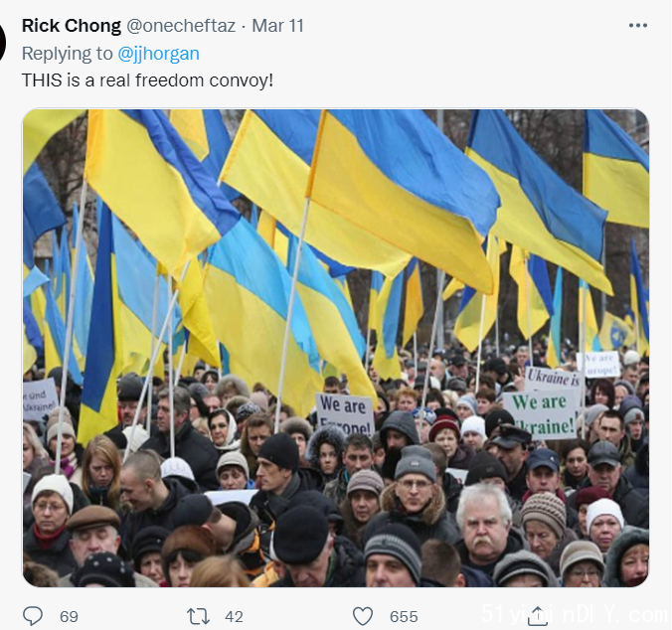Like the tweet with the heart icon
This screenshot has height=630, width=672.
tap(363, 616)
